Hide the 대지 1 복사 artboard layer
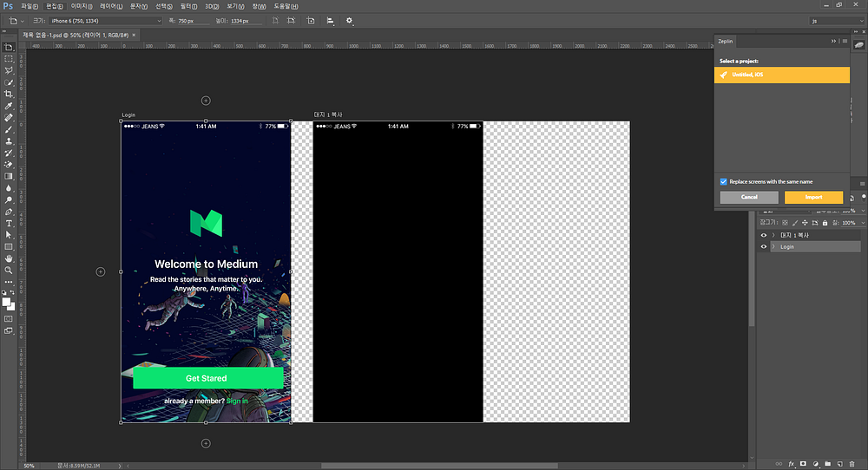The width and height of the screenshot is (868, 470). 764,236
